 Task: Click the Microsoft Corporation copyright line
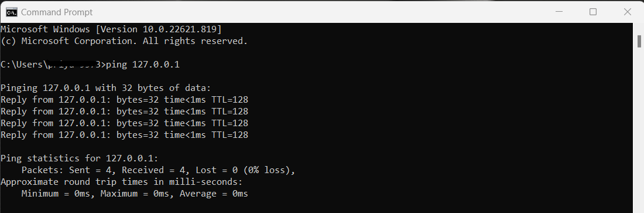point(124,41)
